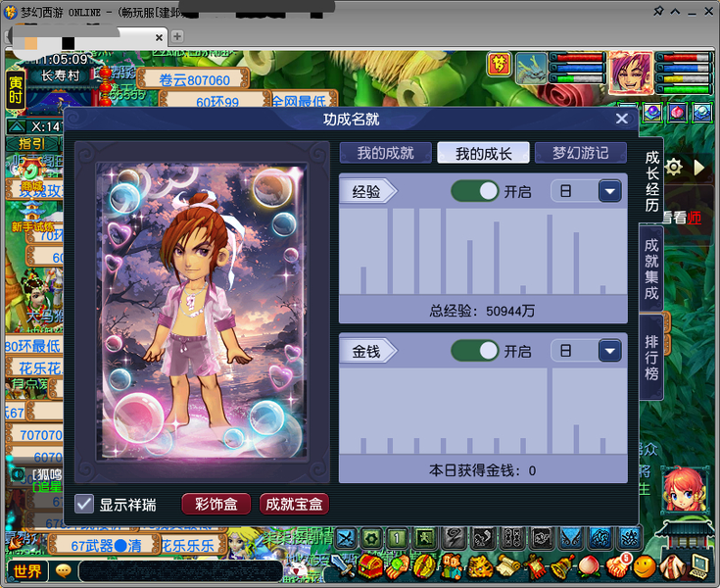Viewport: 720px width, 588px height.
Task: Click the 彩饰盒 button
Action: coord(216,504)
